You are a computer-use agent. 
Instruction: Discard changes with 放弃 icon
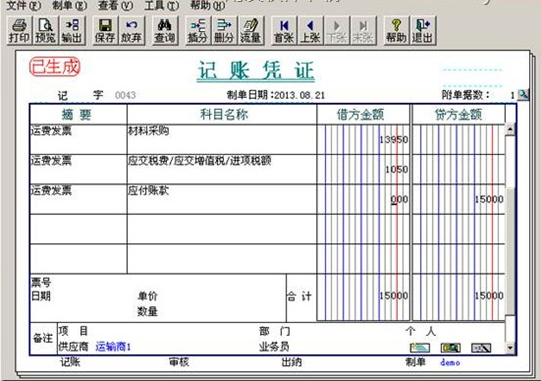click(131, 30)
